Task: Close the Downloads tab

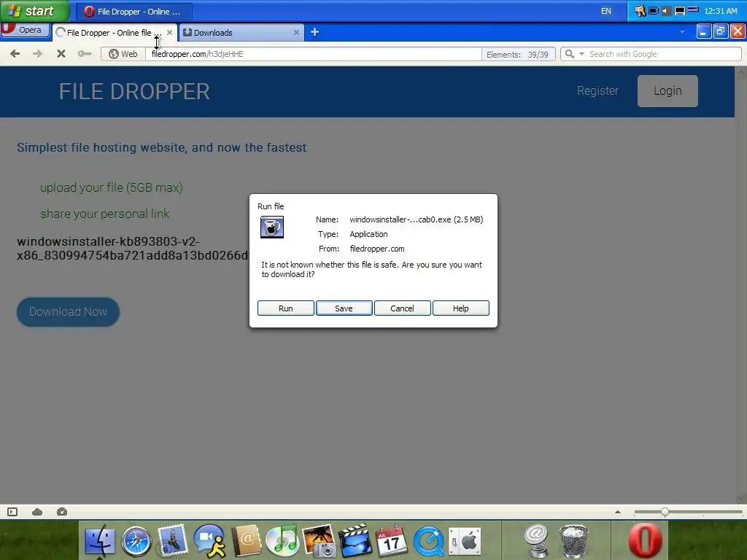Action: point(296,32)
